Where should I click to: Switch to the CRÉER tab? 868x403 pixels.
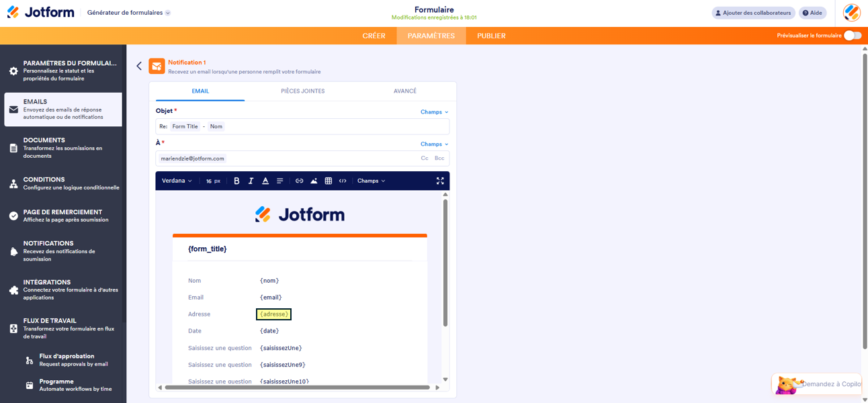pyautogui.click(x=374, y=36)
